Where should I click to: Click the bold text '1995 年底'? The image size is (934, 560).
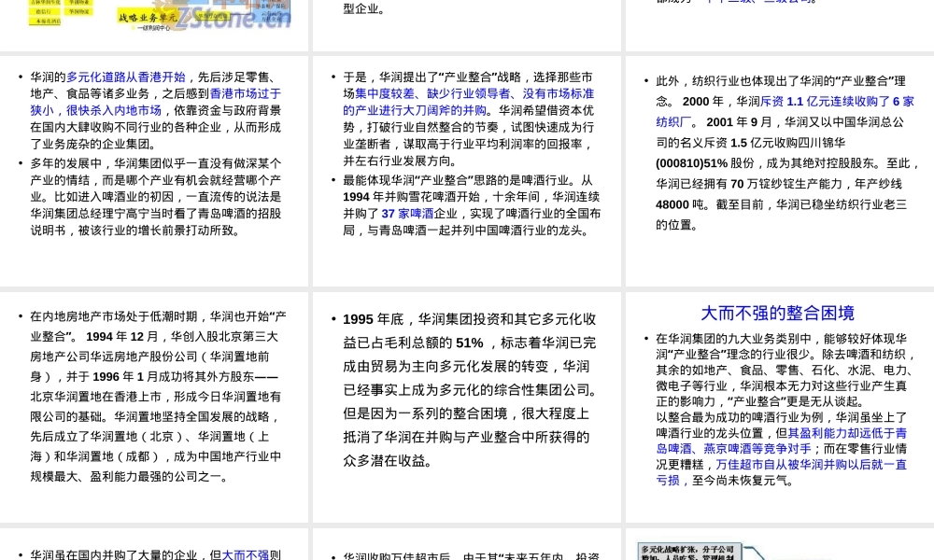pyautogui.click(x=374, y=319)
